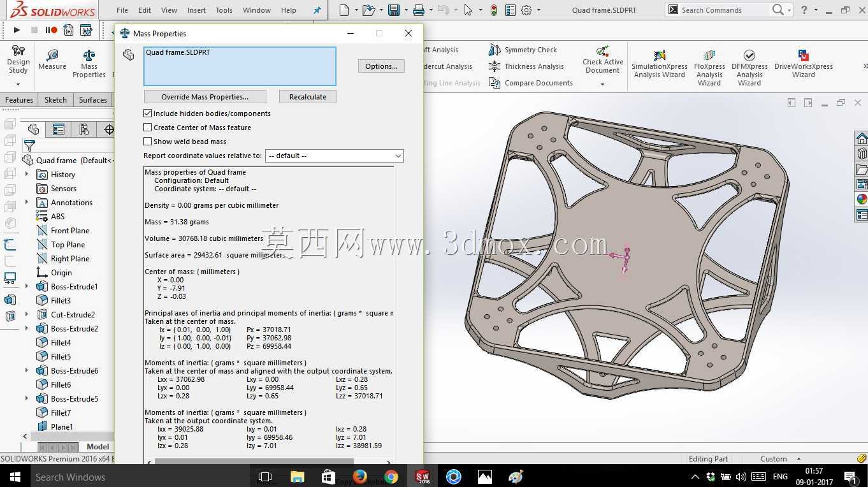Screen dimensions: 868x487
Task: Open Design Library in task pane
Action: click(862, 154)
